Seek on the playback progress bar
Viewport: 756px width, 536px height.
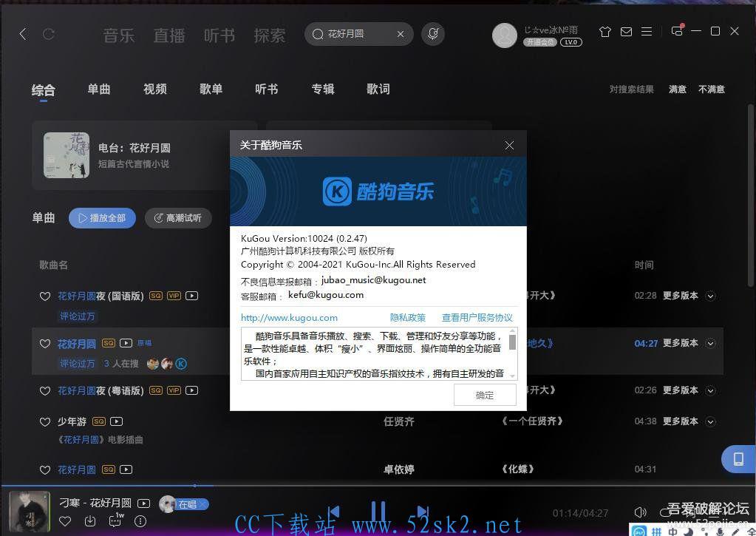378,485
